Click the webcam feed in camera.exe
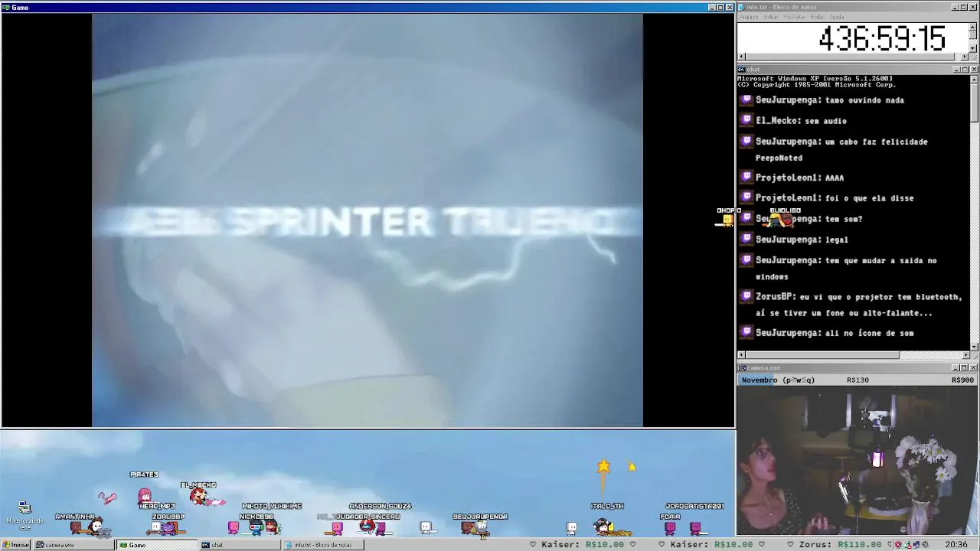 857,461
